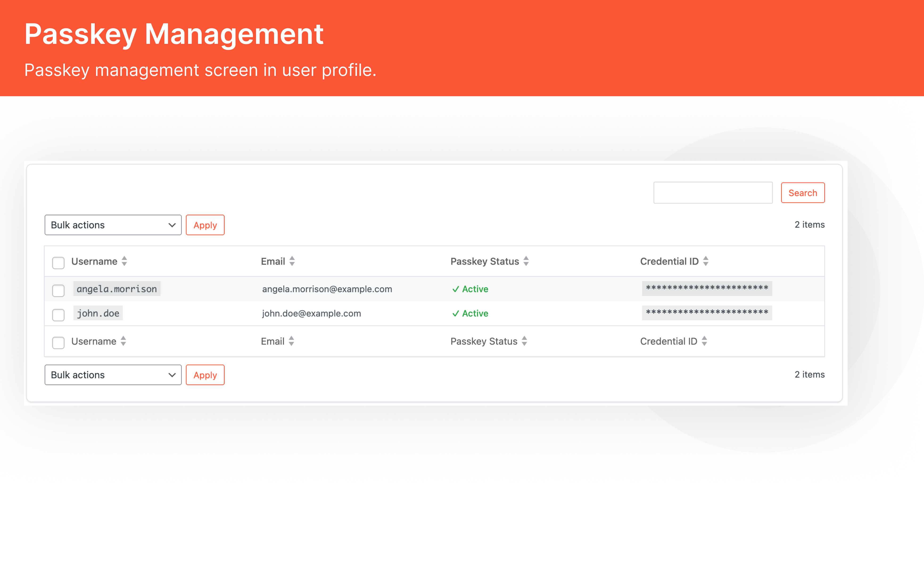Screen dimensions: 924x566
Task: Select the angela.morrison row checkbox
Action: point(58,290)
